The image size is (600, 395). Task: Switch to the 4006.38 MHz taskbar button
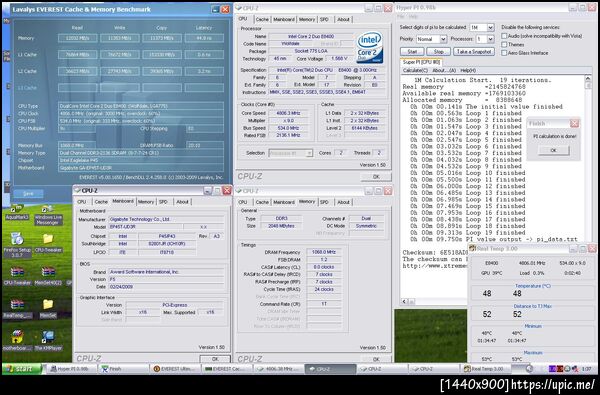pyautogui.click(x=279, y=369)
